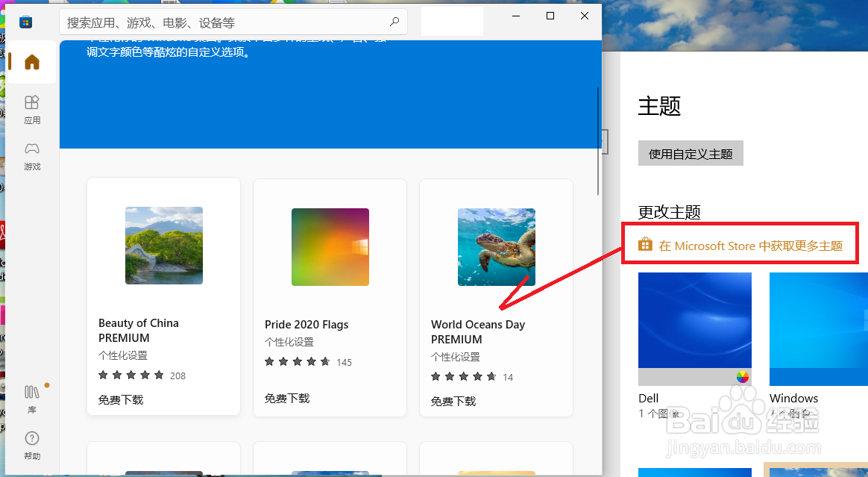Select the Dell theme thumbnail in Settings

(x=695, y=328)
